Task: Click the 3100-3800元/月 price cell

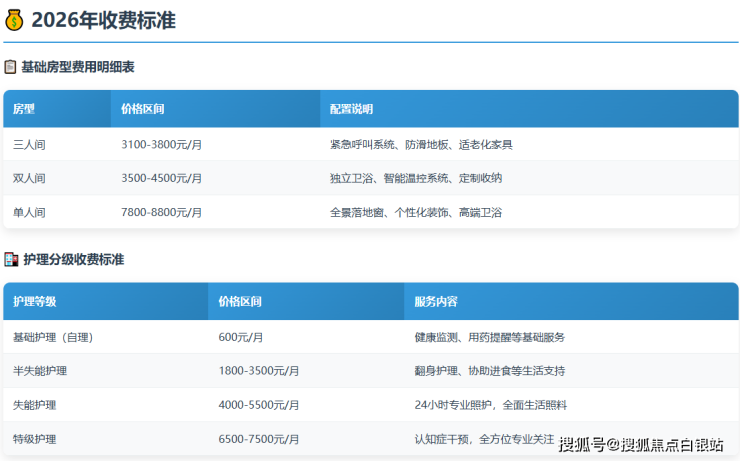Action: [x=161, y=145]
